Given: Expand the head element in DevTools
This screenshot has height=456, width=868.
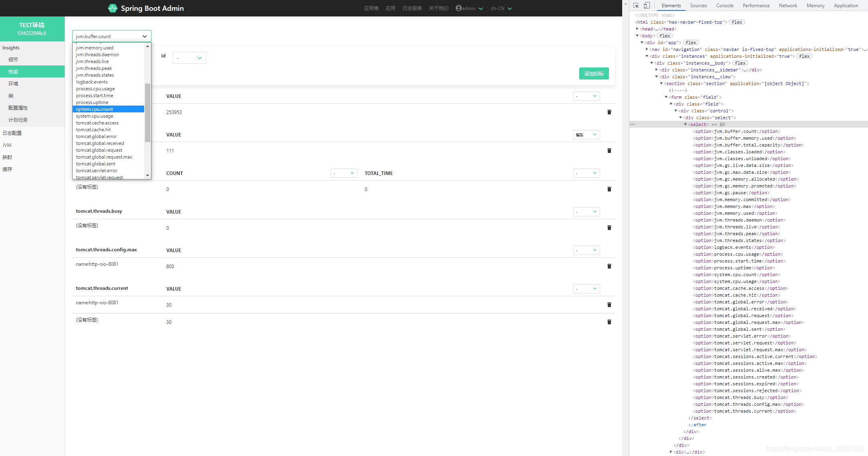Looking at the screenshot, I should (x=637, y=29).
